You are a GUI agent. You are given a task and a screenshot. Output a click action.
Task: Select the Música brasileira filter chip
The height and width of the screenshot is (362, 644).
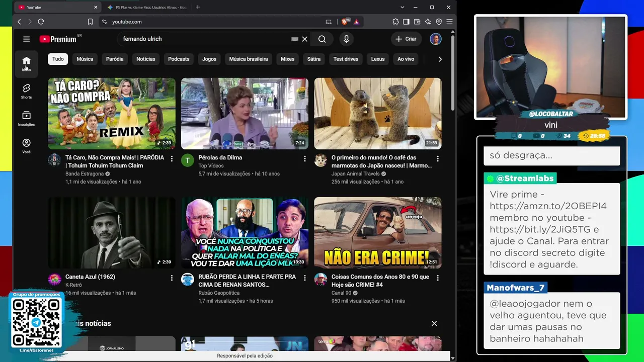[x=249, y=59]
